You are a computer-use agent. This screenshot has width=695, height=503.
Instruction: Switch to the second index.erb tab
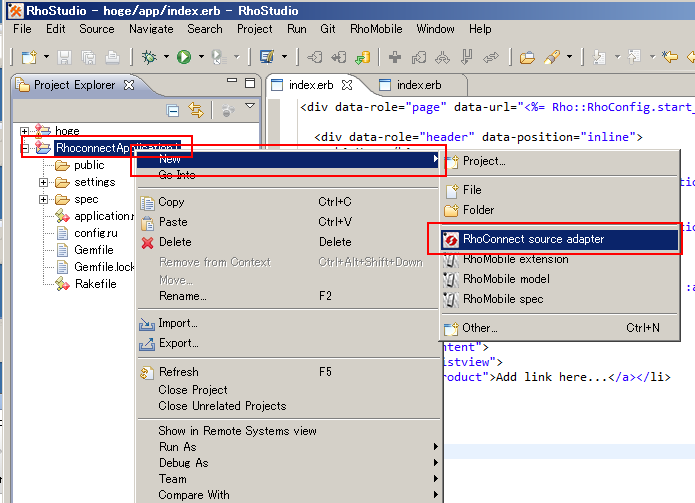418,85
